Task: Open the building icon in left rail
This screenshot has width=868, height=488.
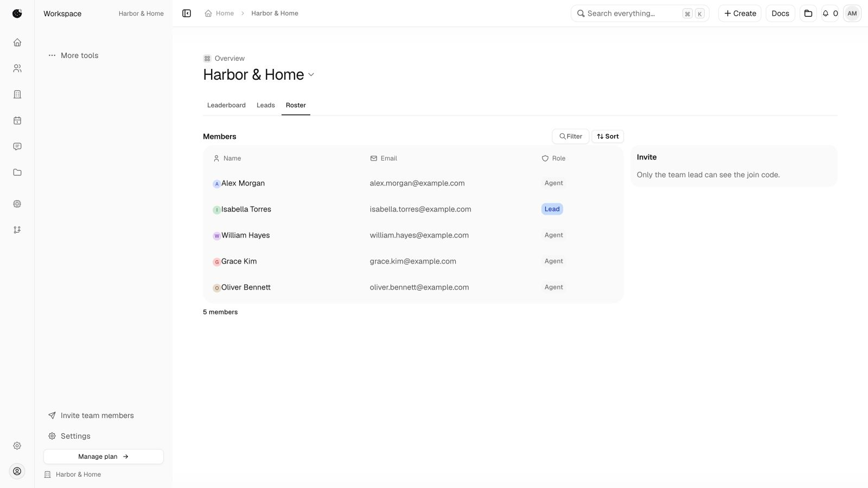Action: pos(17,94)
